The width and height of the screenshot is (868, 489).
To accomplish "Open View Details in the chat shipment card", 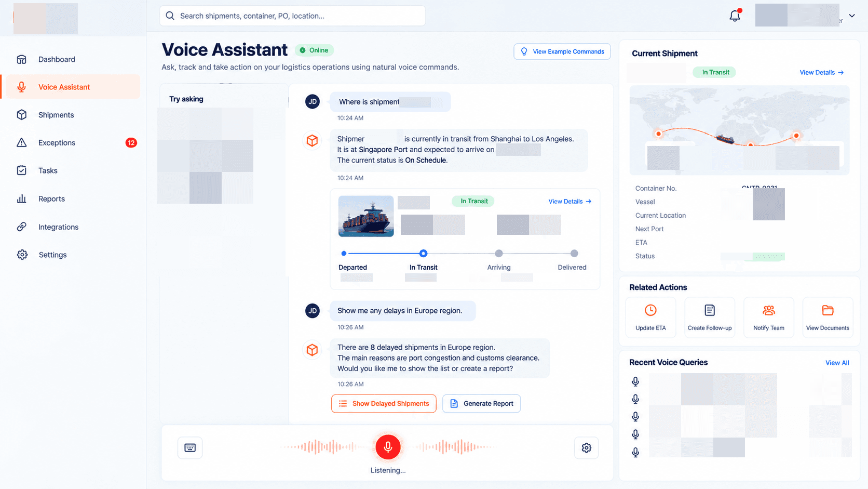I will (570, 201).
